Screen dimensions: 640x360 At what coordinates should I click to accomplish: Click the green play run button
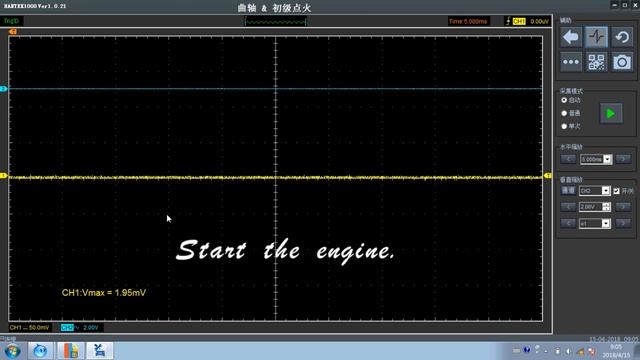[611, 113]
